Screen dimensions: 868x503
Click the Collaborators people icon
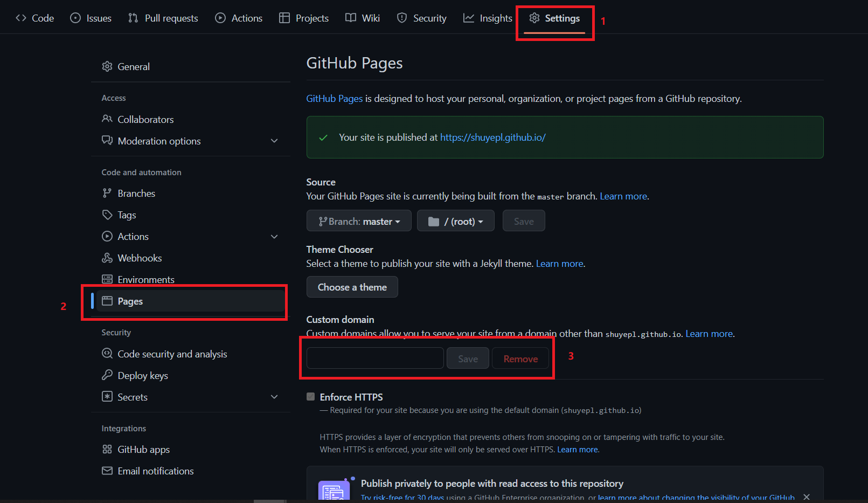pyautogui.click(x=107, y=119)
